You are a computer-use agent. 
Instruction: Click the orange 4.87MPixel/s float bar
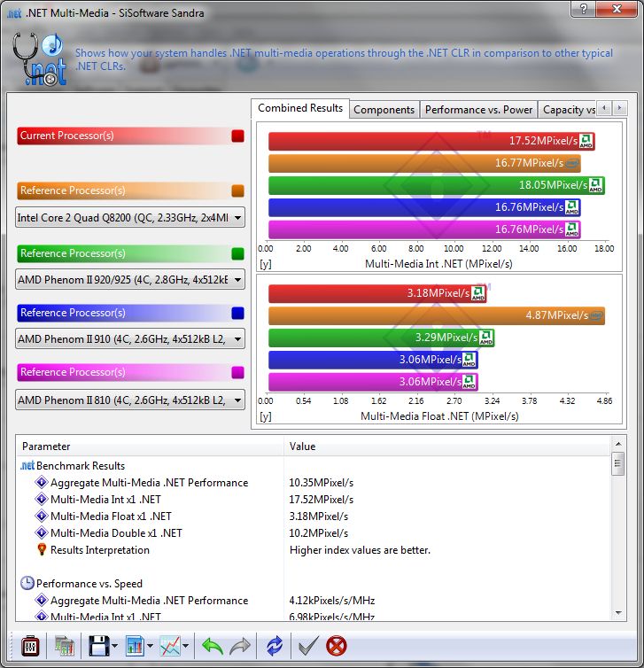point(437,315)
